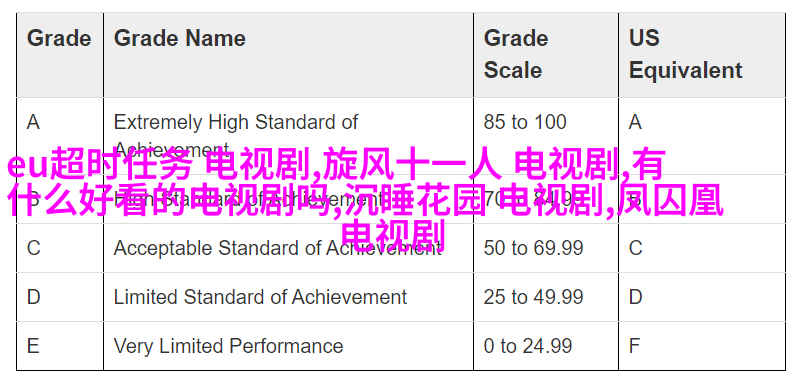Image resolution: width=804 pixels, height=391 pixels.
Task: Click the Grade Name column header
Action: pos(288,55)
